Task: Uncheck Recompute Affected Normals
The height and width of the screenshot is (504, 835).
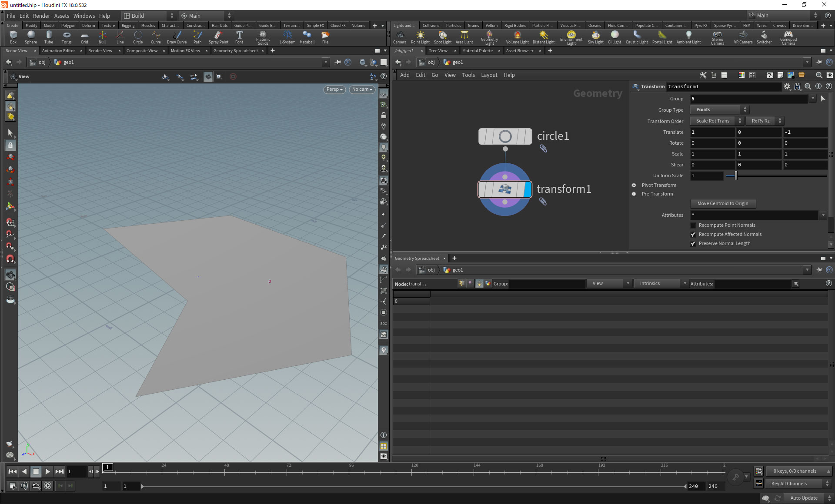Action: [x=693, y=235]
